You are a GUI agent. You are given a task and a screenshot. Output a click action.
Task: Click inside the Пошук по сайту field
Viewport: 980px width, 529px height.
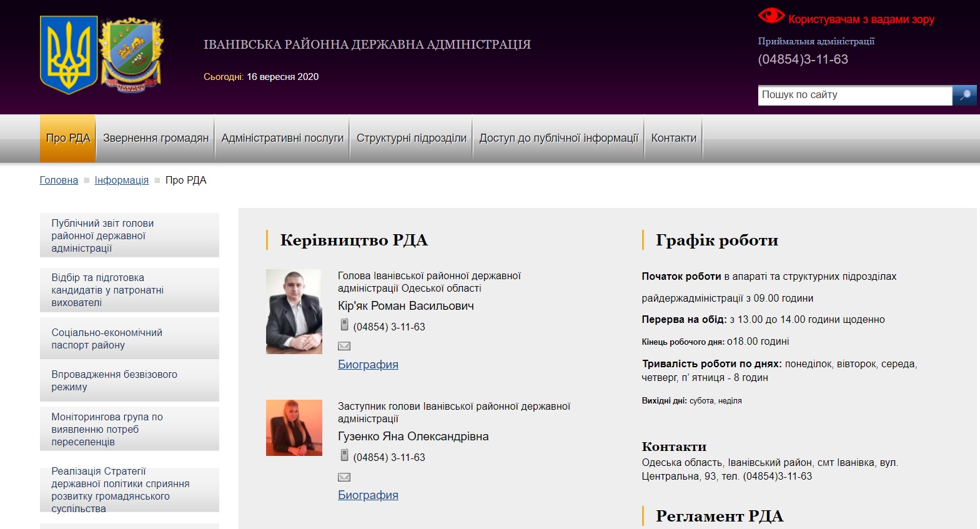tap(855, 95)
